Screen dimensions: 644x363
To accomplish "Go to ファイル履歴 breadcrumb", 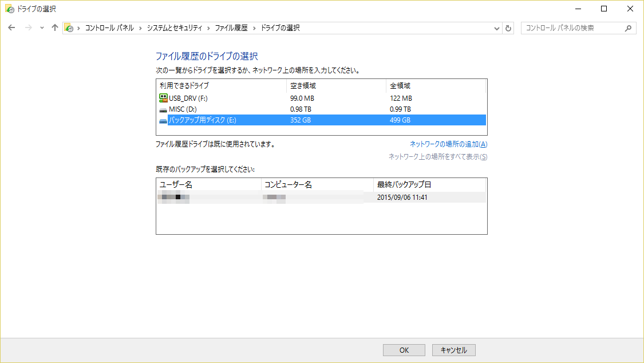I will tap(231, 28).
